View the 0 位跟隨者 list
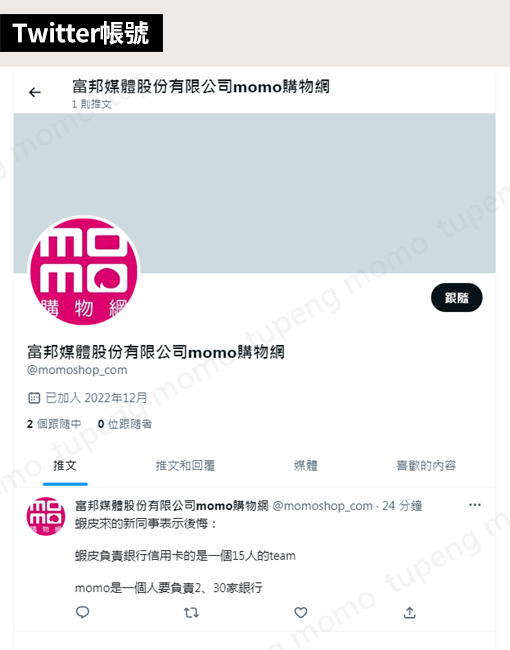 coord(125,424)
